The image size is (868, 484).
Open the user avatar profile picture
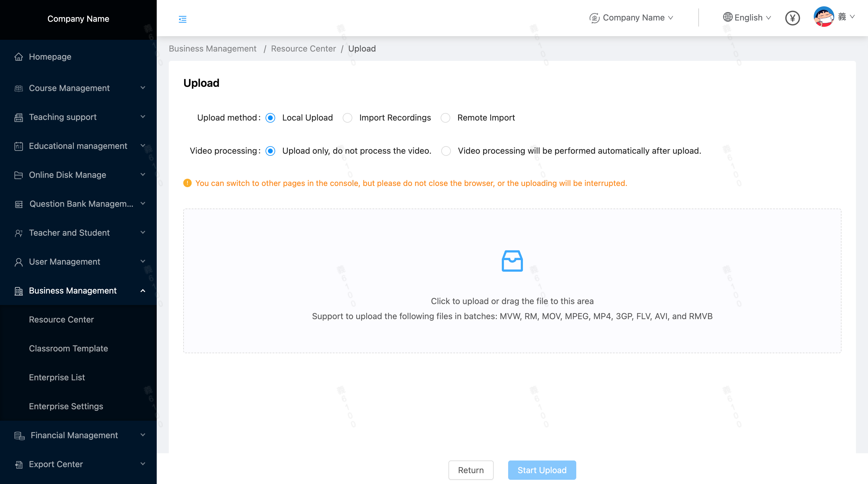click(823, 17)
